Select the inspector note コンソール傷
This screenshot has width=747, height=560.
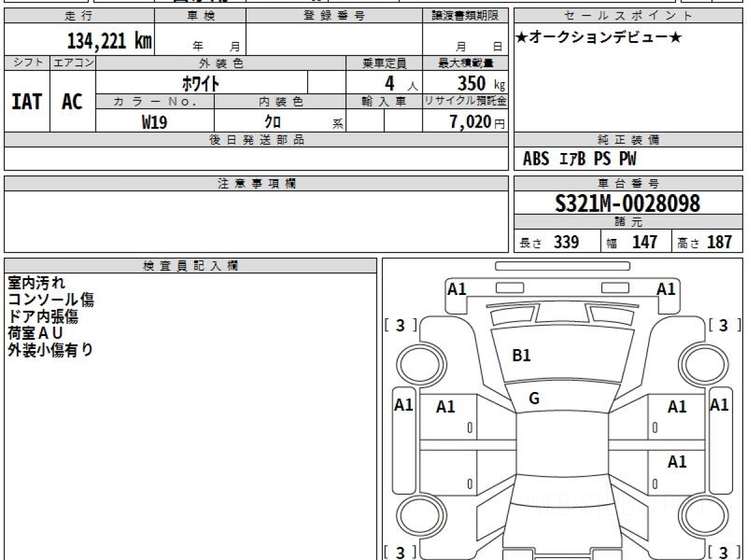[x=51, y=299]
